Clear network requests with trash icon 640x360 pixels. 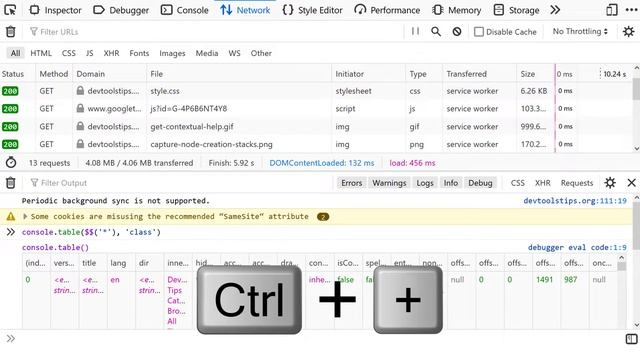point(11,31)
